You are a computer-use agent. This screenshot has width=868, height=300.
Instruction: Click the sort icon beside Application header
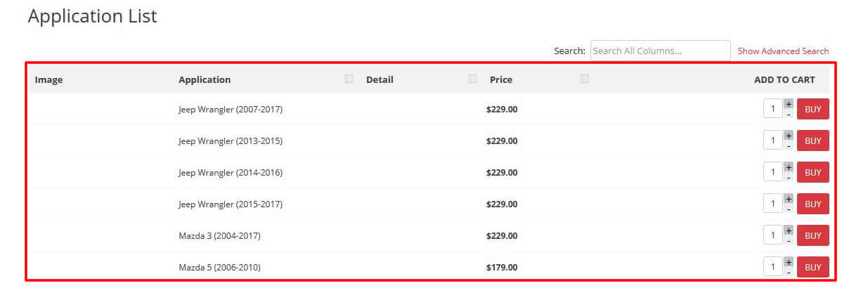tap(349, 79)
